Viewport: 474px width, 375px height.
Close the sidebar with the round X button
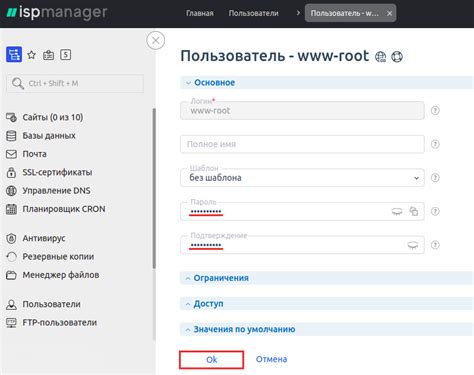tap(155, 40)
